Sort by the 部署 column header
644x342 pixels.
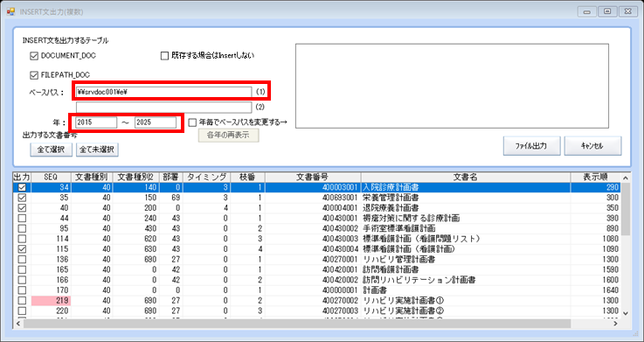pyautogui.click(x=170, y=178)
